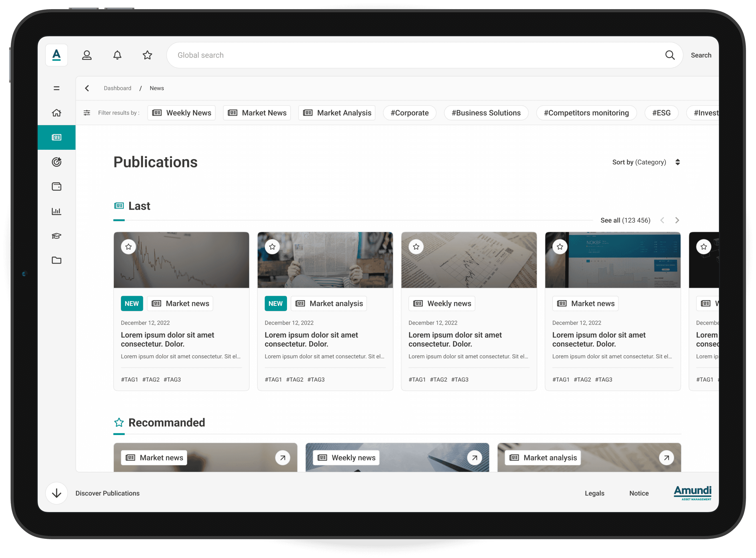Viewport: 756px width, 558px height.
Task: Toggle the Market News filter chip
Action: 257,113
